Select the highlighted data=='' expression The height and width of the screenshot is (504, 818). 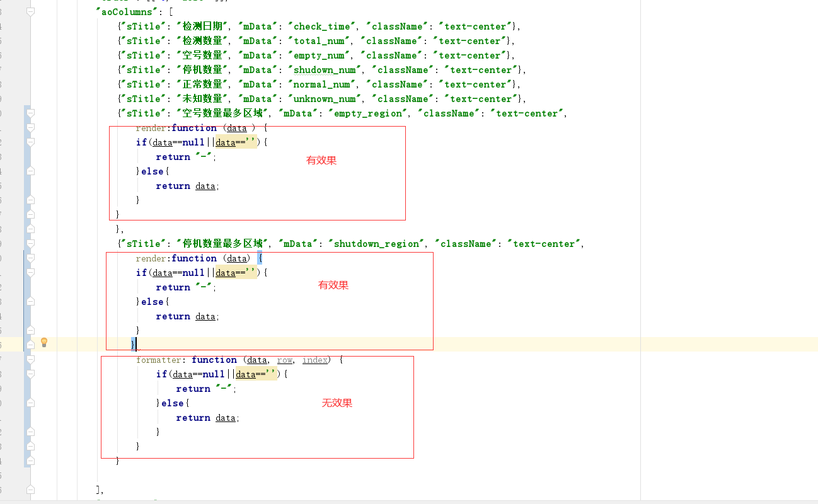pos(237,272)
